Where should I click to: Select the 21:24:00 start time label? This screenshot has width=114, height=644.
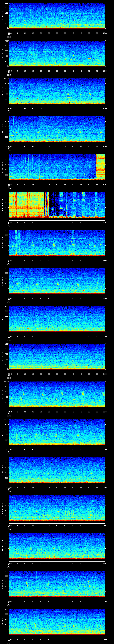pyautogui.click(x=9, y=412)
